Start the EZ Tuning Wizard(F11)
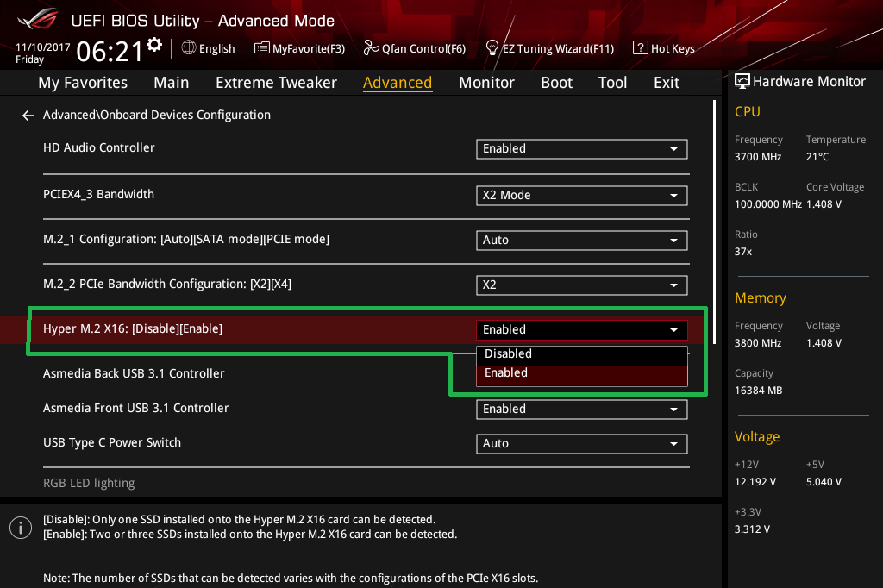883x588 pixels. point(549,48)
